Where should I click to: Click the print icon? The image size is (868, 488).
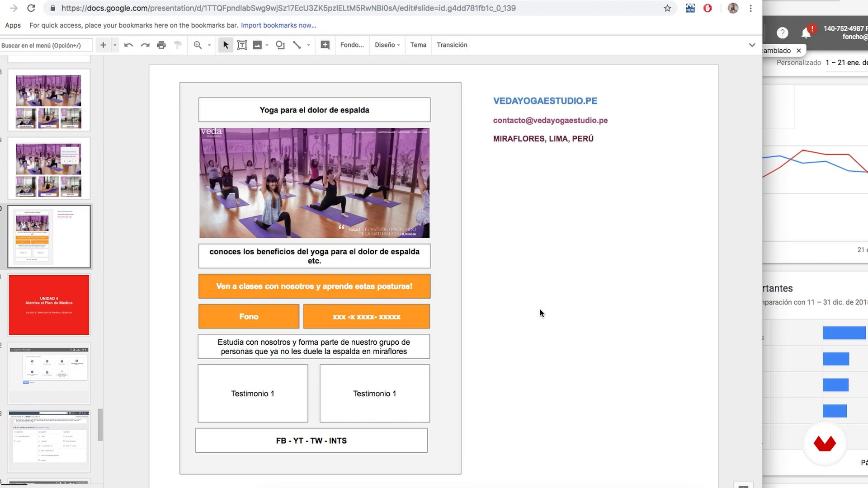point(161,45)
